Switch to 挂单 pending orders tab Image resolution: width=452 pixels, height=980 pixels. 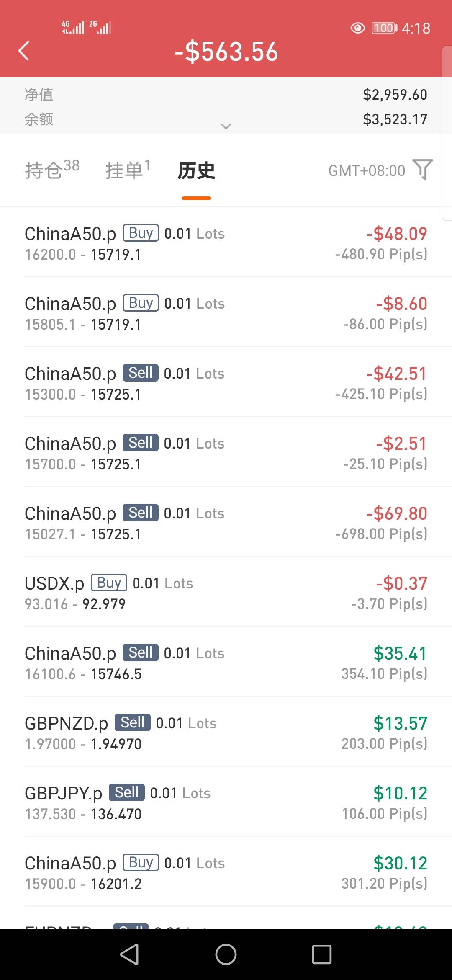pyautogui.click(x=128, y=170)
